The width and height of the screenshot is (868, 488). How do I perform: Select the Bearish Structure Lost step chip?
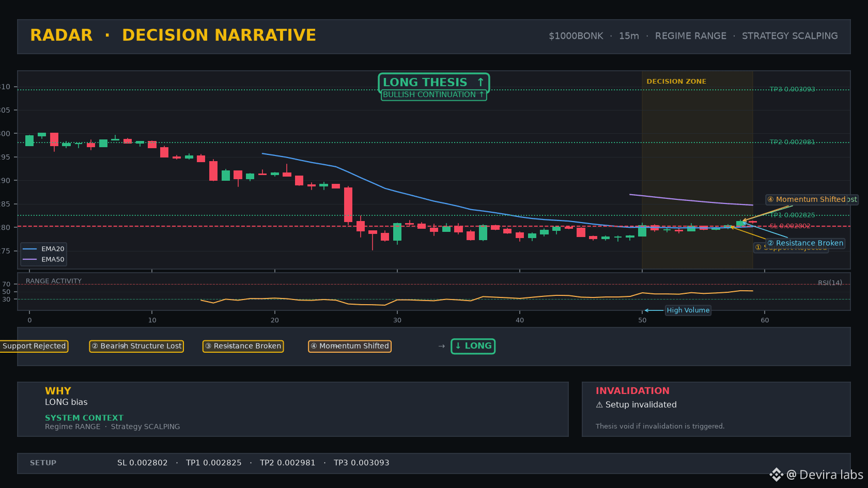point(136,346)
